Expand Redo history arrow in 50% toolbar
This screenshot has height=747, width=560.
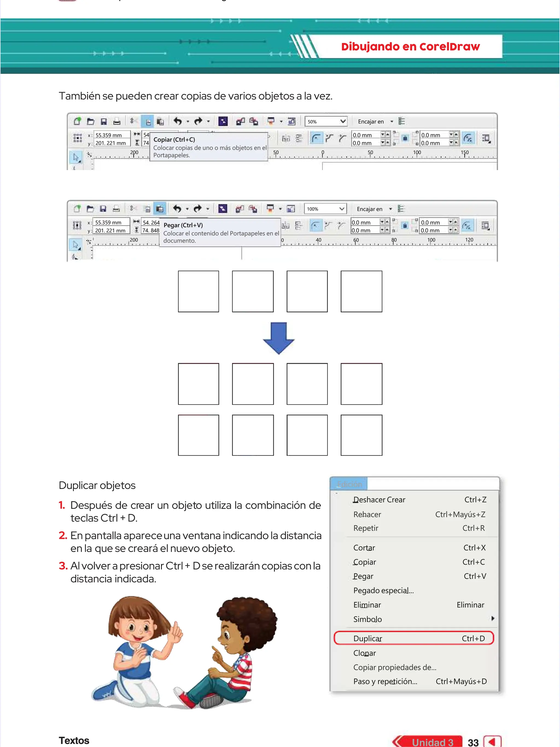pyautogui.click(x=208, y=121)
